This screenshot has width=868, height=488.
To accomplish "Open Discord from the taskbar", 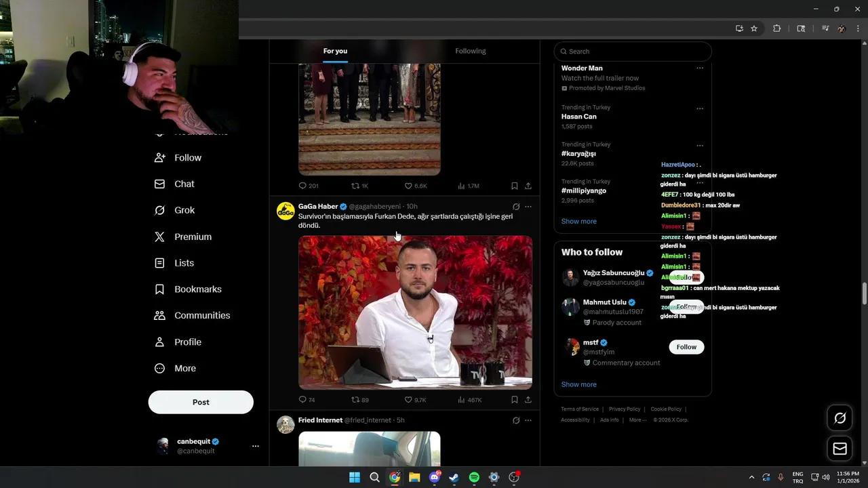I will point(434,477).
